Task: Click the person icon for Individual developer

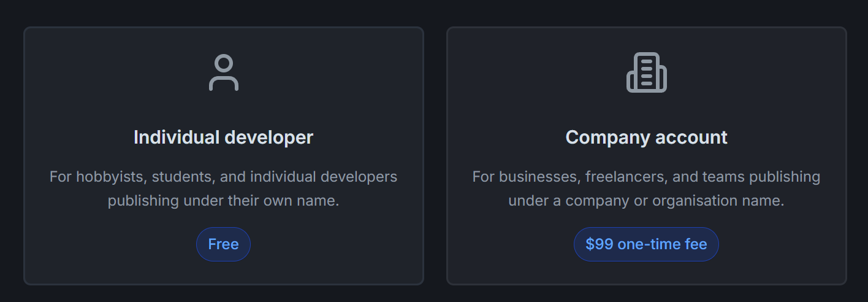Action: click(223, 73)
